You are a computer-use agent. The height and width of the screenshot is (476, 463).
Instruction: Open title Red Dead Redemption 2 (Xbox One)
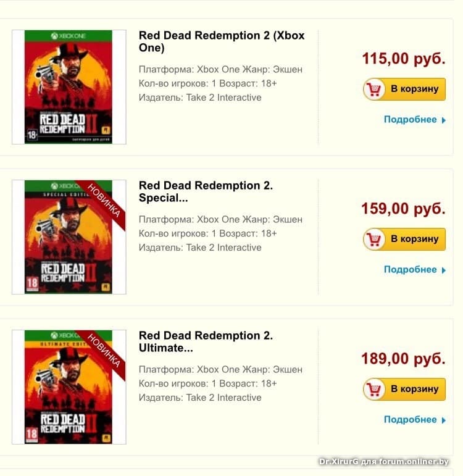(x=222, y=41)
